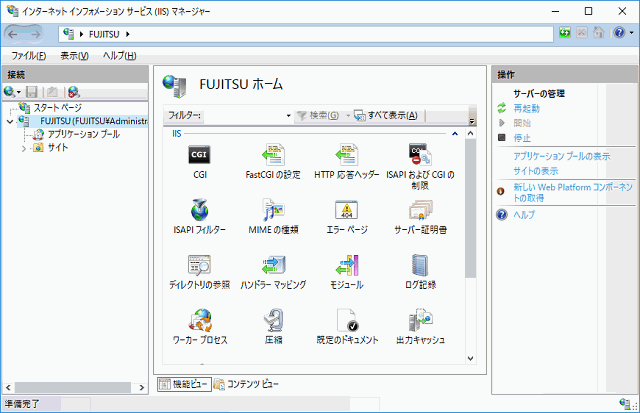Click left arrow of connections horizontal scrollbar
This screenshot has height=413, width=640.
(8, 387)
